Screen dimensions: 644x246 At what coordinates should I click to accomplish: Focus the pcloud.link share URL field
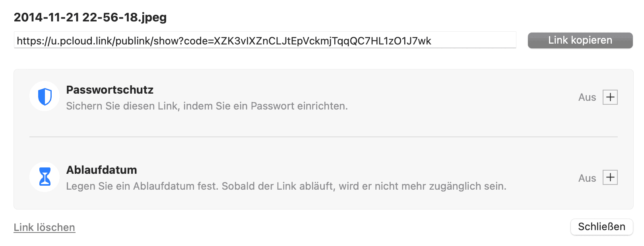(265, 40)
